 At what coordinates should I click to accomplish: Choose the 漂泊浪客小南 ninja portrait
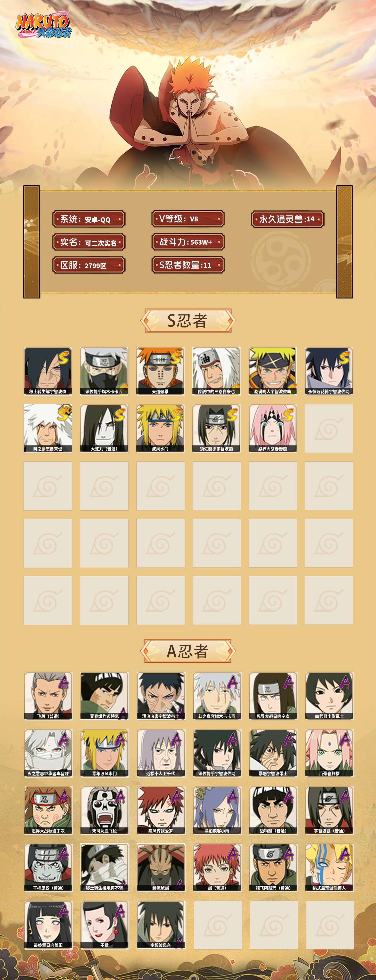[217, 810]
